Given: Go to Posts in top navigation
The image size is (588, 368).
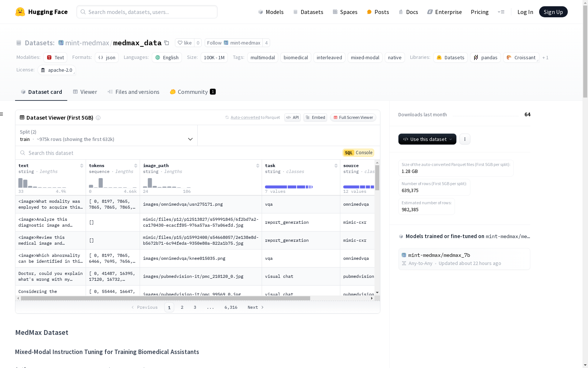Looking at the screenshot, I should pos(378,12).
